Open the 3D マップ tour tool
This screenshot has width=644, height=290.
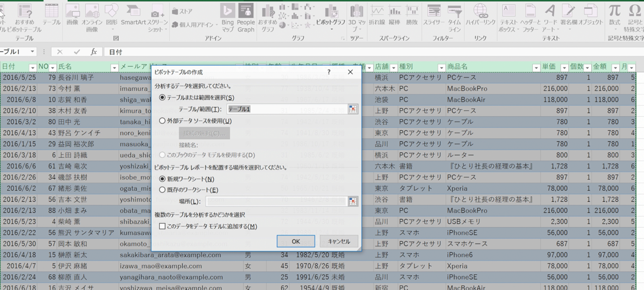coord(357,18)
